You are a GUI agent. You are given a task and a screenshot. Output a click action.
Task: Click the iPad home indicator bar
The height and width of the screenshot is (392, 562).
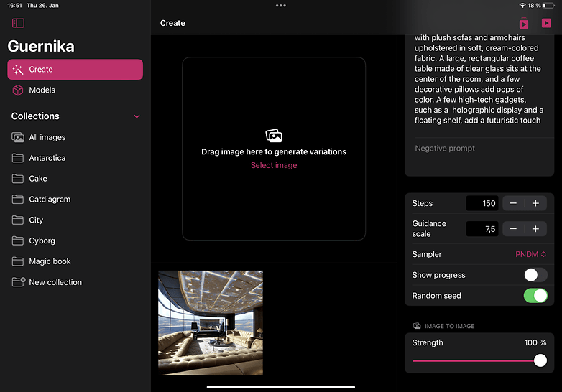click(281, 387)
